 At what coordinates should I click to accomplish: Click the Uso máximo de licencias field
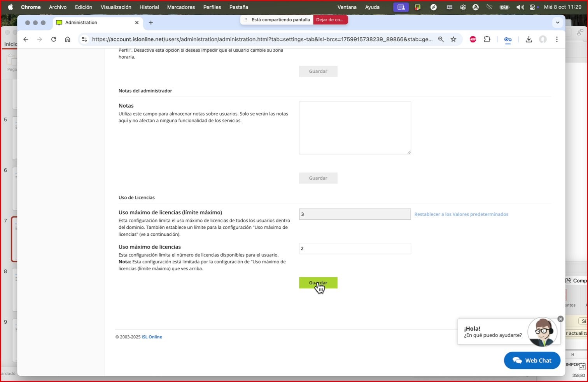click(355, 249)
